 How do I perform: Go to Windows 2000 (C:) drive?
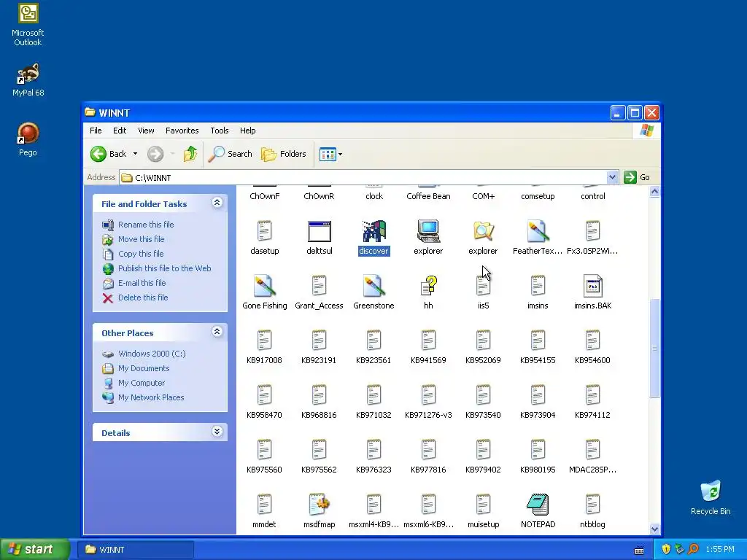click(152, 354)
